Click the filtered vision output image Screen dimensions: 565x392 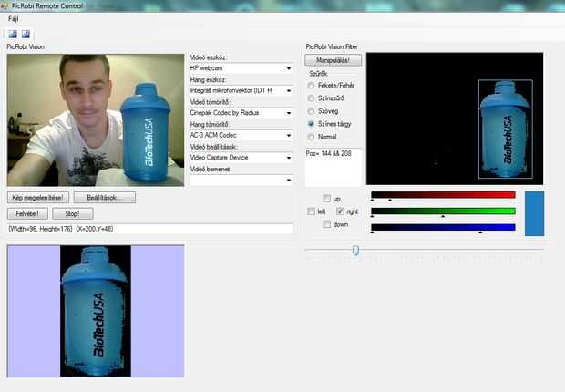455,119
